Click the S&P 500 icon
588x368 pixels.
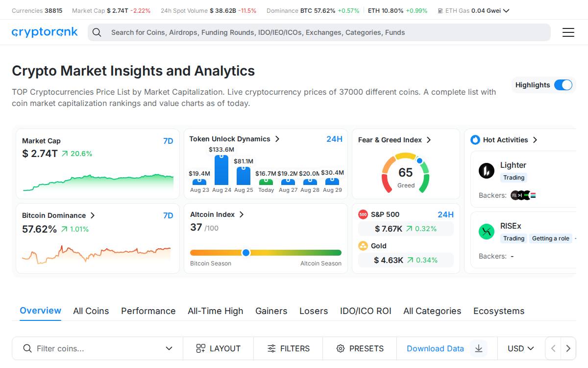pos(363,214)
